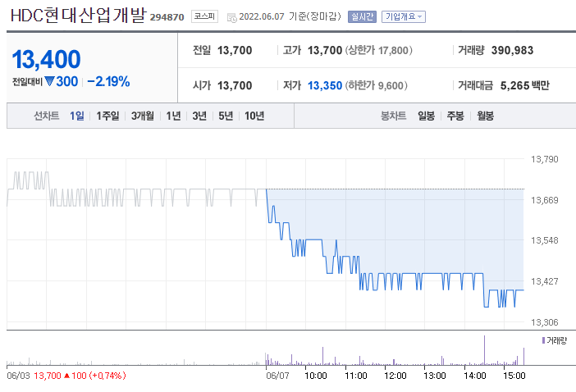The image size is (576, 392).
Task: Click the 13,790 y-axis label
Action: (544, 159)
